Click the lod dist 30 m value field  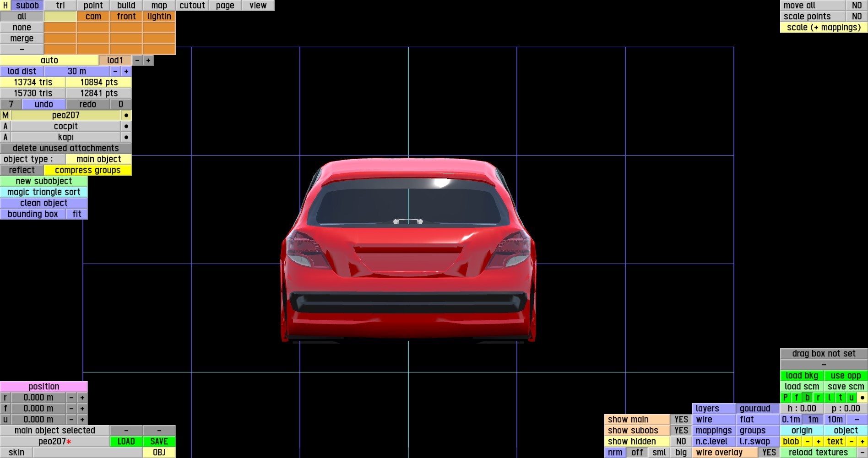pos(77,71)
